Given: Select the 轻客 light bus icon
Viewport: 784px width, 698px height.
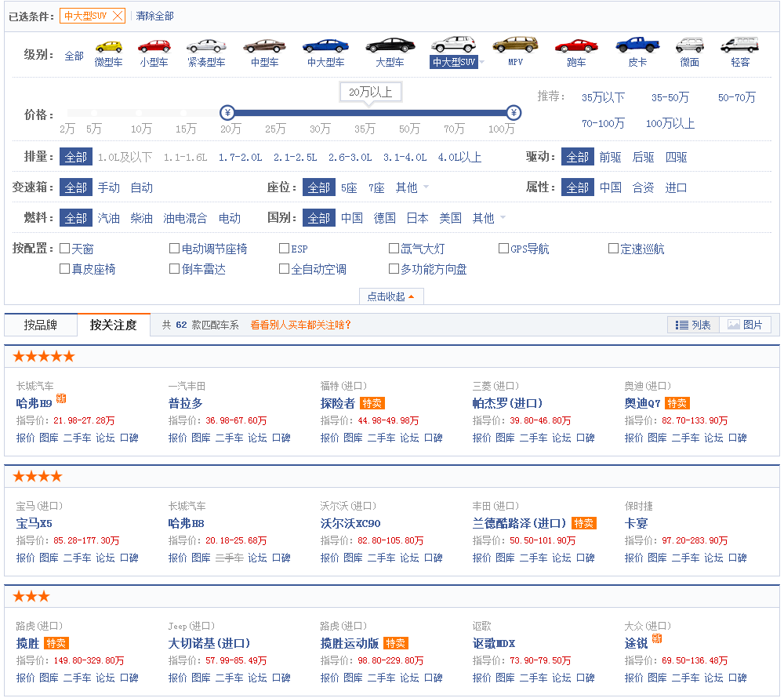Looking at the screenshot, I should (x=740, y=45).
